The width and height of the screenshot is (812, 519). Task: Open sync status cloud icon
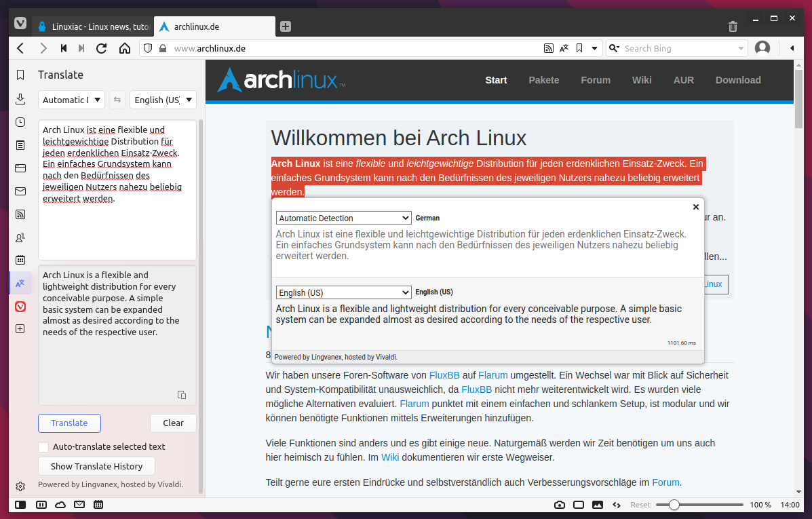(60, 505)
